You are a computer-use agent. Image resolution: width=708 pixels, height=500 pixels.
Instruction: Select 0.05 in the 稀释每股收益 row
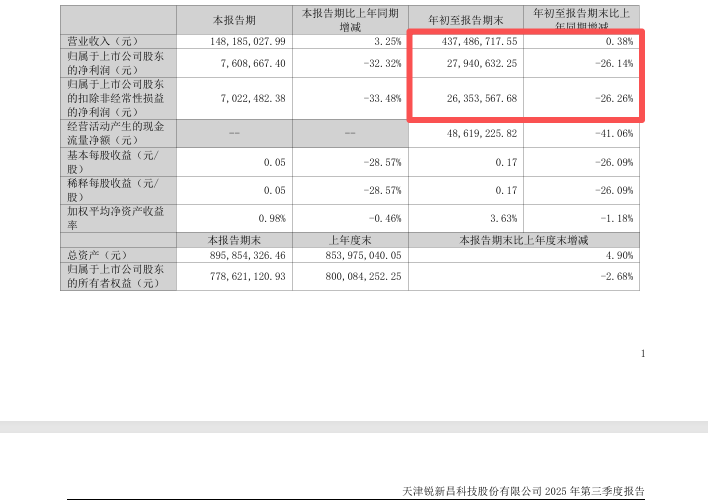tap(275, 190)
